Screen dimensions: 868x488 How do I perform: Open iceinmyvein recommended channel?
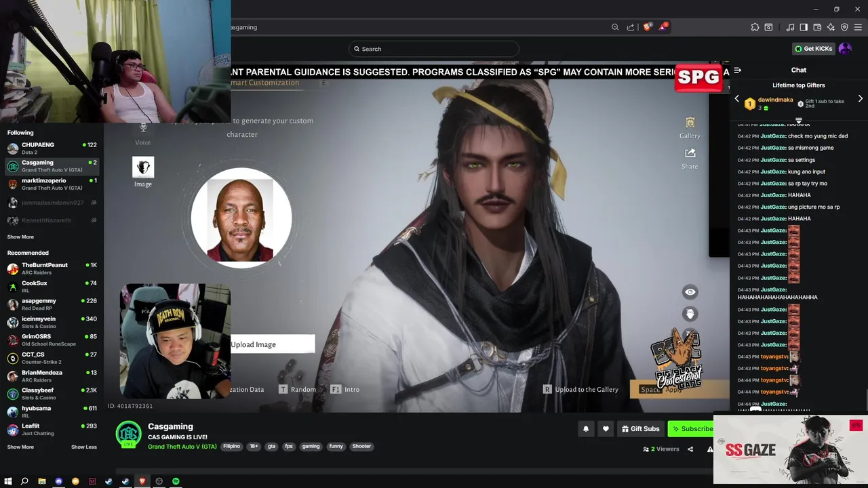point(52,322)
